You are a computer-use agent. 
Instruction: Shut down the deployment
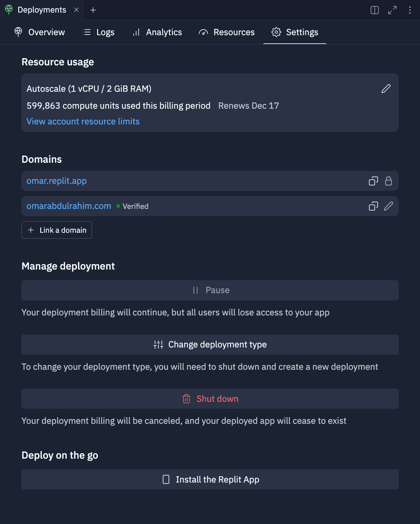click(210, 399)
